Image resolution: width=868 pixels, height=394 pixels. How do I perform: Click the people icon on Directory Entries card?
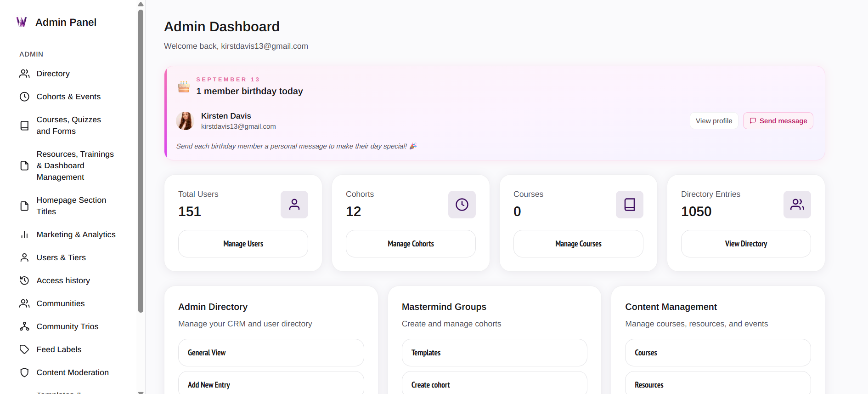tap(797, 205)
